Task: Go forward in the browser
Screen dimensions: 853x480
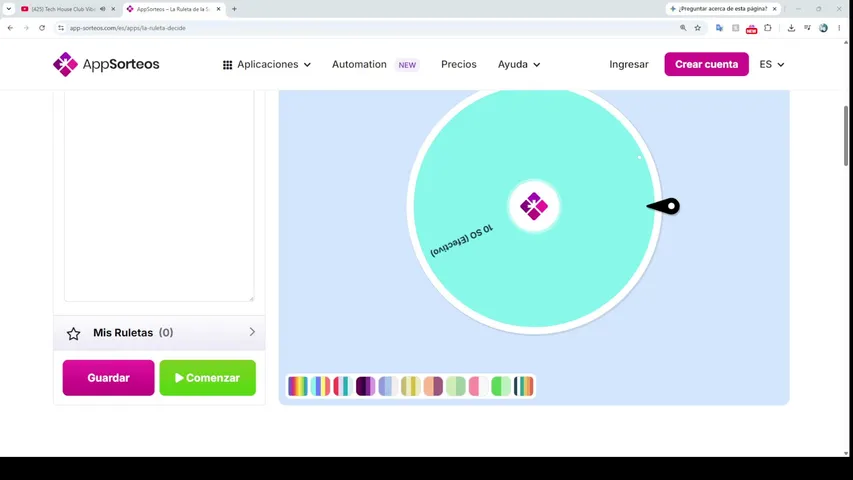Action: 26,28
